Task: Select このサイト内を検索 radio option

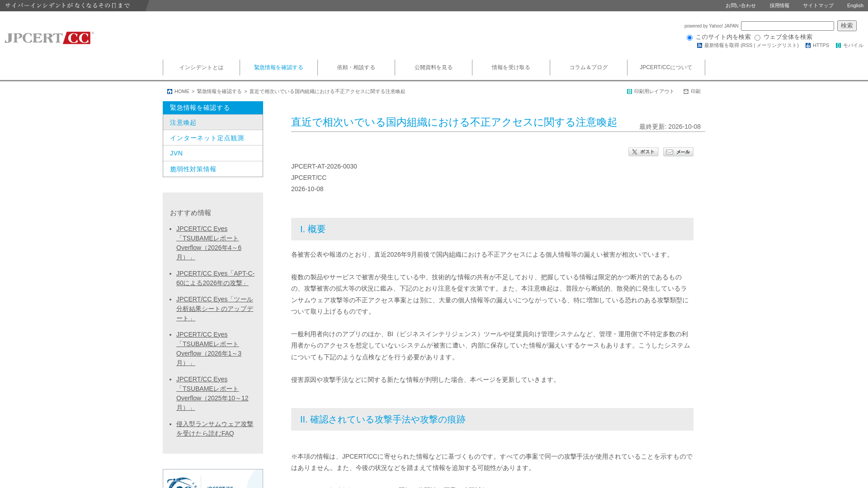Action: [689, 38]
